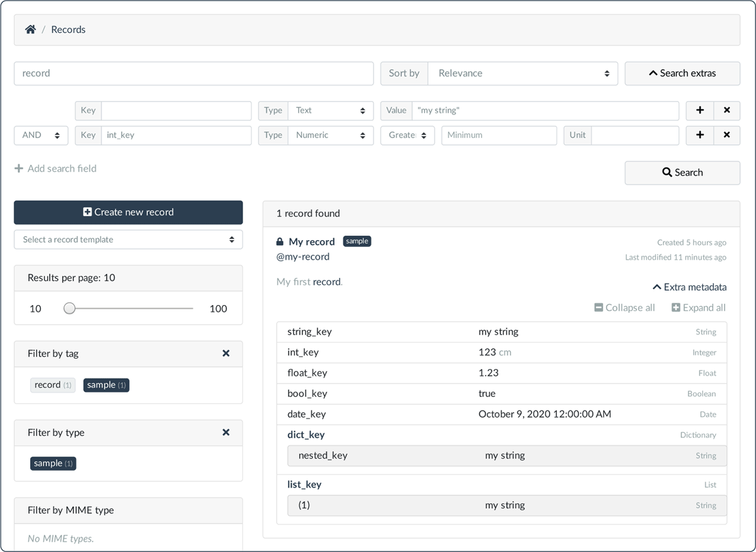Open the 'My record' link
This screenshot has width=756, height=552.
point(312,241)
